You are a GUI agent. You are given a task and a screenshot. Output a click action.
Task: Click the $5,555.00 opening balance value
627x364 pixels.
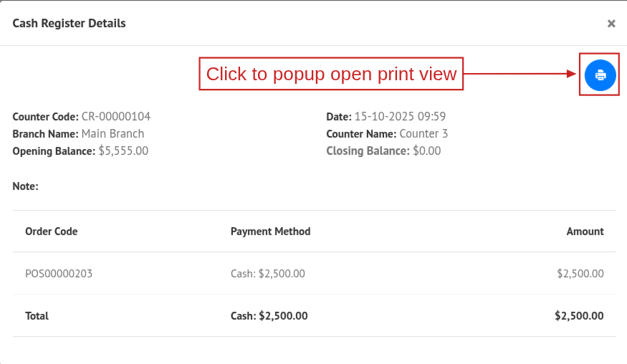pos(123,150)
